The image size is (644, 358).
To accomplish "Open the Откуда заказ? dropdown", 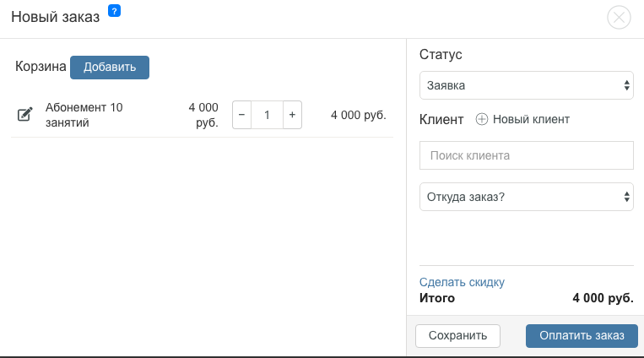I will coord(527,197).
